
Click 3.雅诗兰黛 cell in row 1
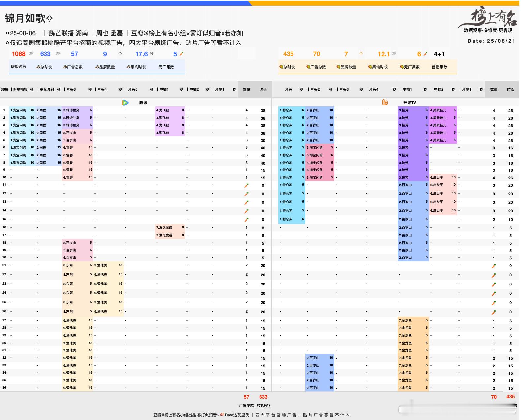(x=77, y=110)
